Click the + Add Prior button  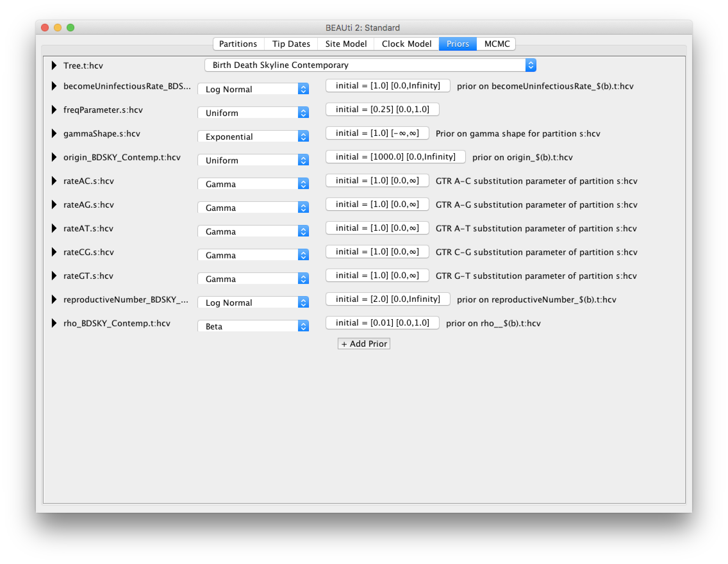point(364,344)
